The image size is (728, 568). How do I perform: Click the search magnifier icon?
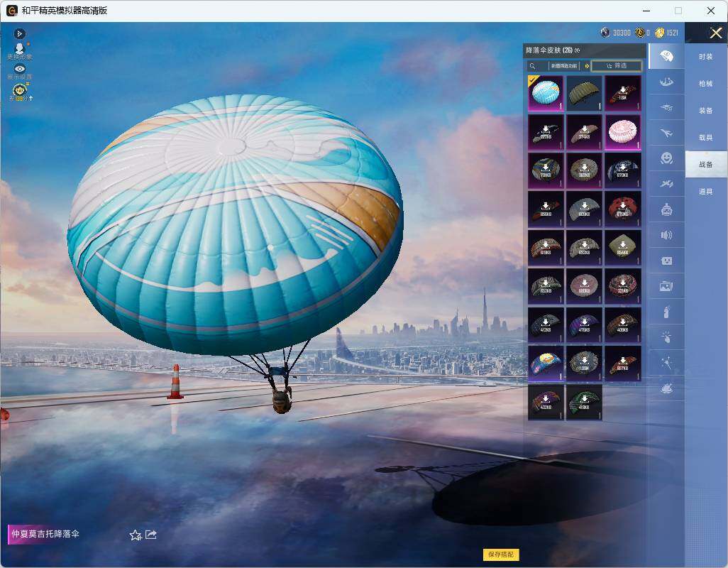click(x=533, y=66)
